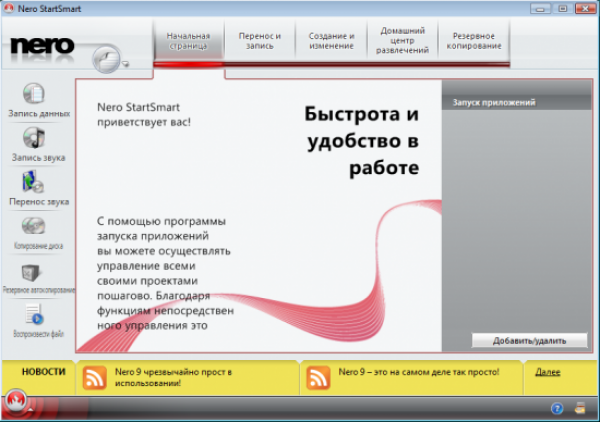600x422 pixels.
Task: Click the Запись данных data burning icon
Action: click(33, 95)
